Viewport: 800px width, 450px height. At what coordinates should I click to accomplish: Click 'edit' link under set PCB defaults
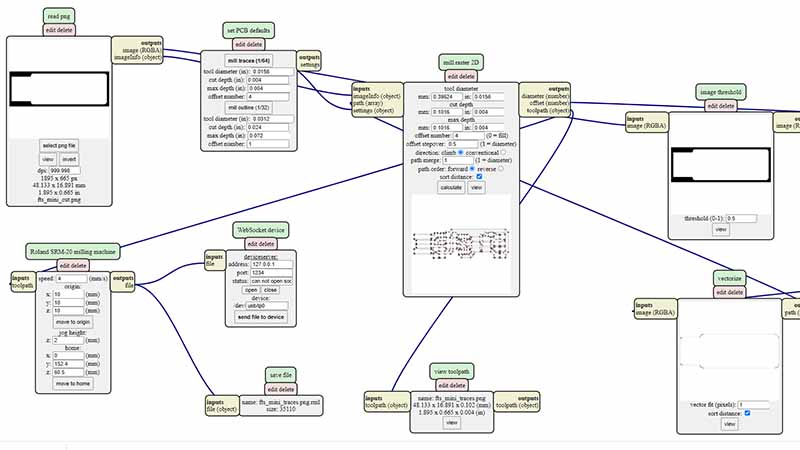(x=240, y=44)
